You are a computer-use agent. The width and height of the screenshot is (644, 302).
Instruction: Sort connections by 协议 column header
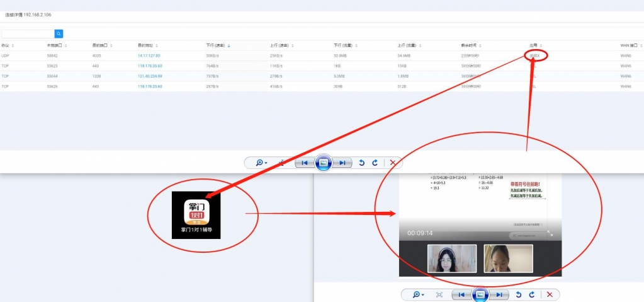[6, 45]
